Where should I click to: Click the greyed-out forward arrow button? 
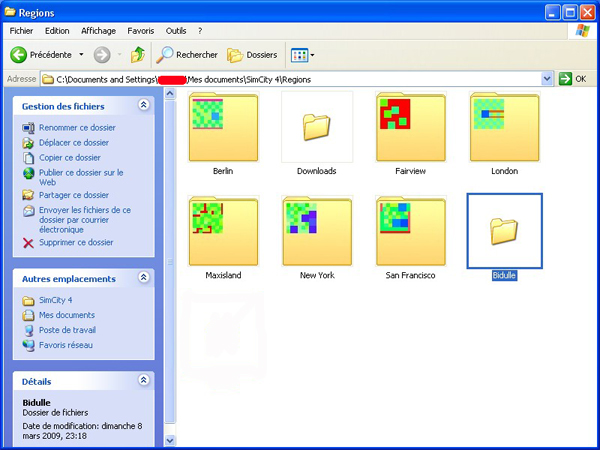(102, 55)
